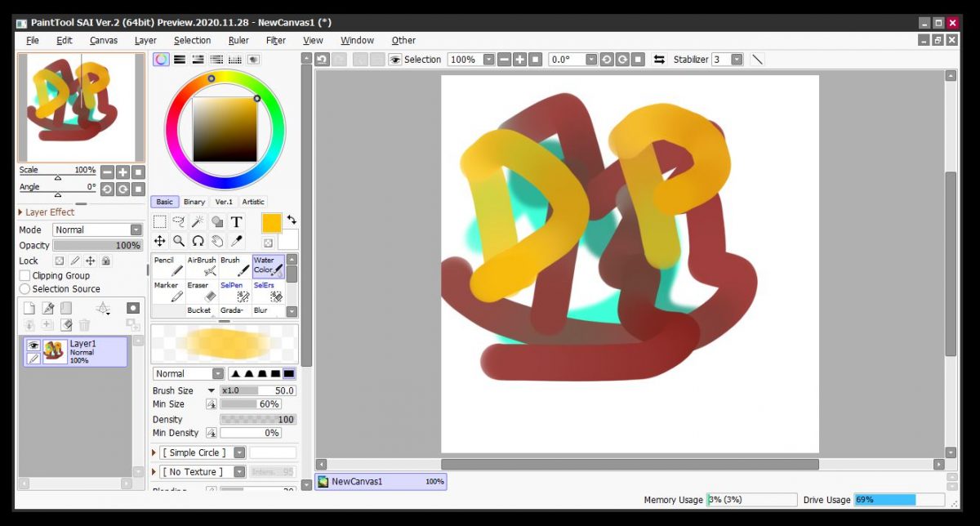
Task: Select the Magic Wand tool
Action: pyautogui.click(x=198, y=221)
